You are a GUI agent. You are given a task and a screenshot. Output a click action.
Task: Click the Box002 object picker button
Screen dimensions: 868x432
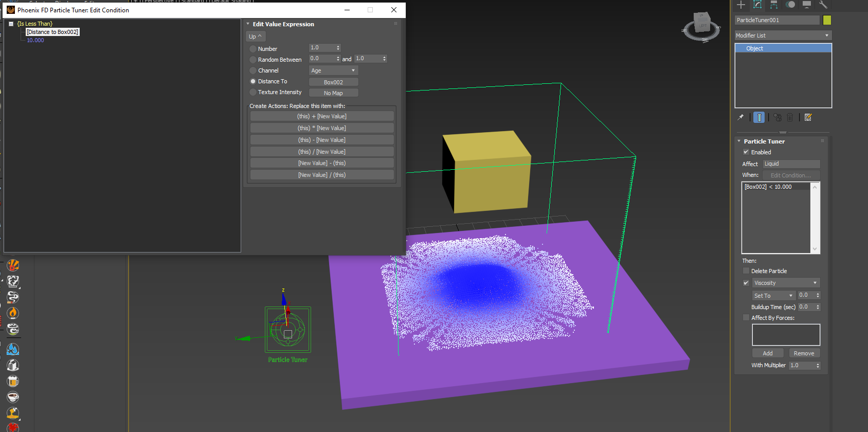pyautogui.click(x=333, y=82)
